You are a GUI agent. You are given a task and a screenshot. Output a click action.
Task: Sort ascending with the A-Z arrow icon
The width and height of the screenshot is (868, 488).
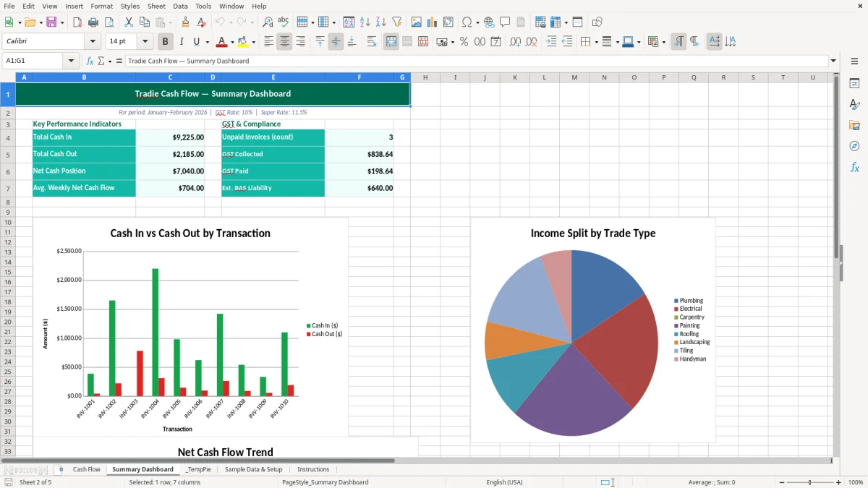tap(365, 22)
